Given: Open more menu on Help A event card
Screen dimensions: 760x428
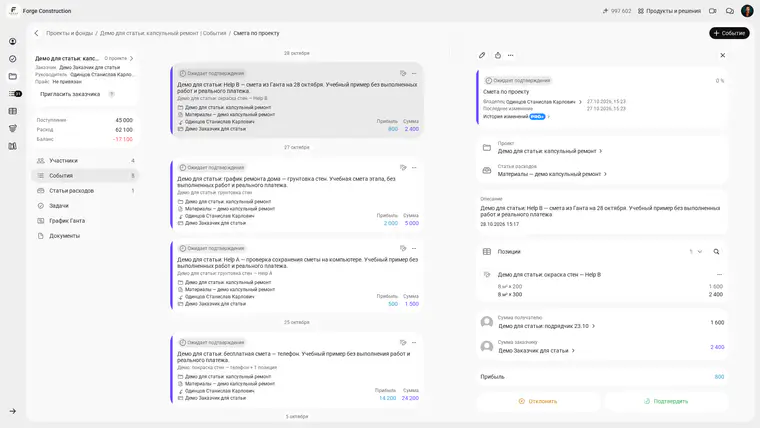Looking at the screenshot, I should click(414, 248).
